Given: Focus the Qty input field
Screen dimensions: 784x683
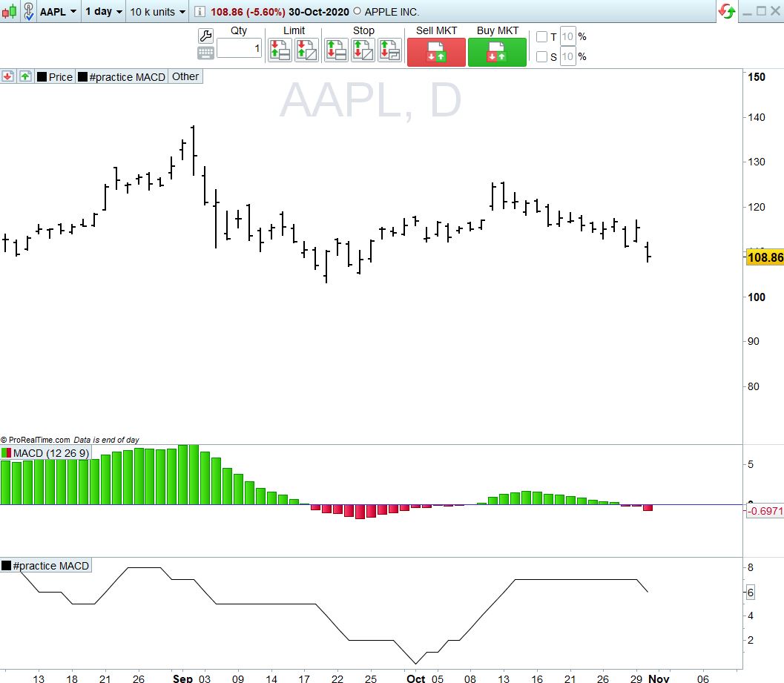Looking at the screenshot, I should pos(239,48).
